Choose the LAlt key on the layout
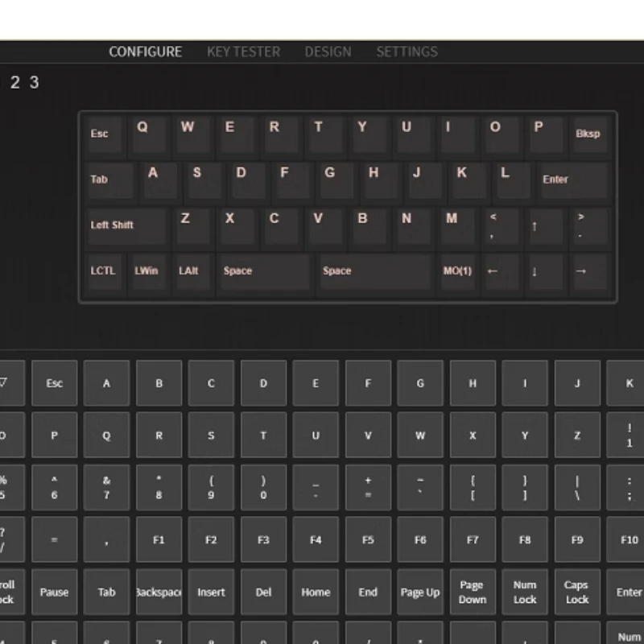The width and height of the screenshot is (644, 644). (x=193, y=272)
